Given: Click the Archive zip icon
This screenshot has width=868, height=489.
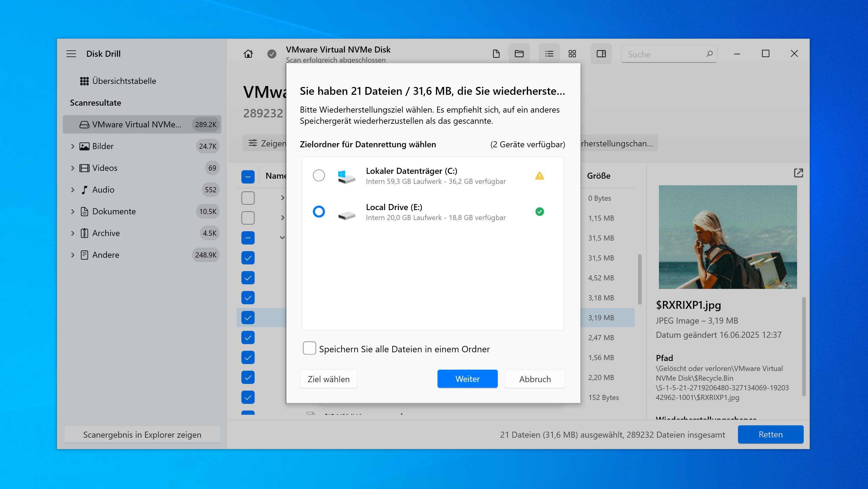Looking at the screenshot, I should (x=84, y=233).
